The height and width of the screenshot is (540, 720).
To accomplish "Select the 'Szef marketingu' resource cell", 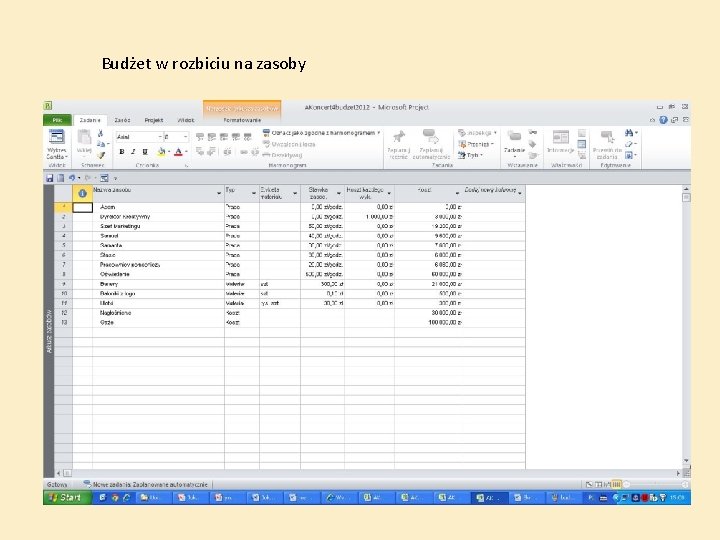I will [158, 226].
